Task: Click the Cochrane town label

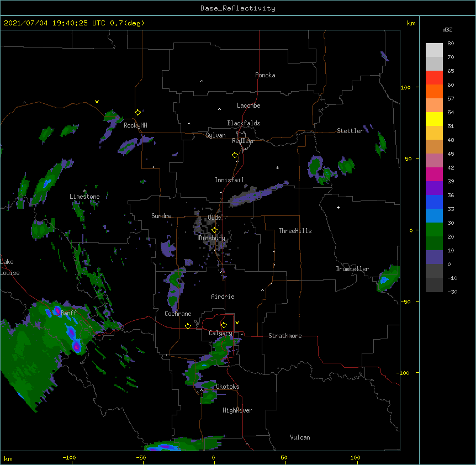Action: pyautogui.click(x=178, y=314)
